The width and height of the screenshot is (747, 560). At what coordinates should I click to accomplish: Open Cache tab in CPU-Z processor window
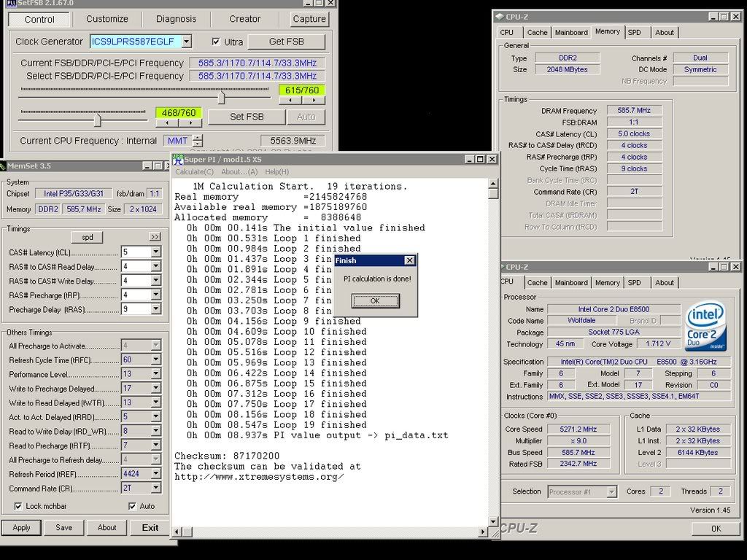coord(538,283)
